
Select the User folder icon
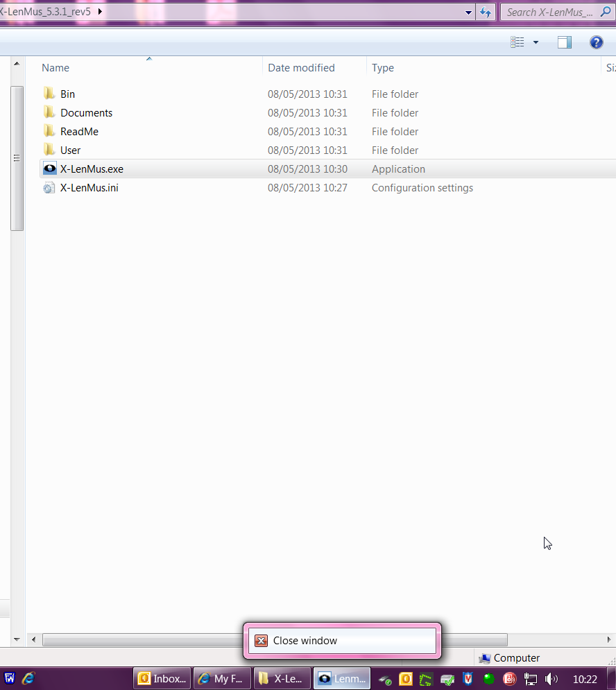[x=49, y=150]
